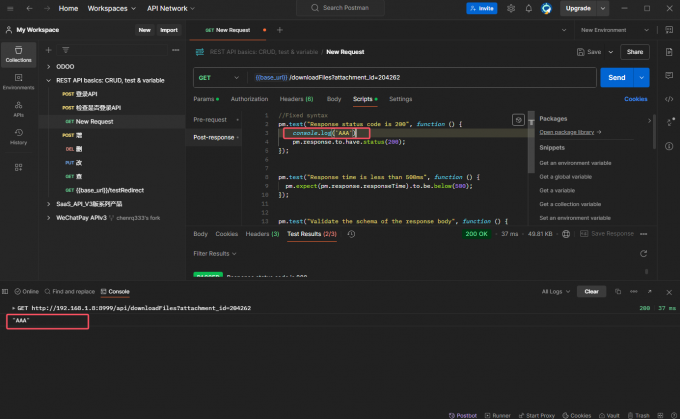Toggle sidebar layout icon in status bar
The height and width of the screenshot is (419, 680).
click(x=5, y=291)
